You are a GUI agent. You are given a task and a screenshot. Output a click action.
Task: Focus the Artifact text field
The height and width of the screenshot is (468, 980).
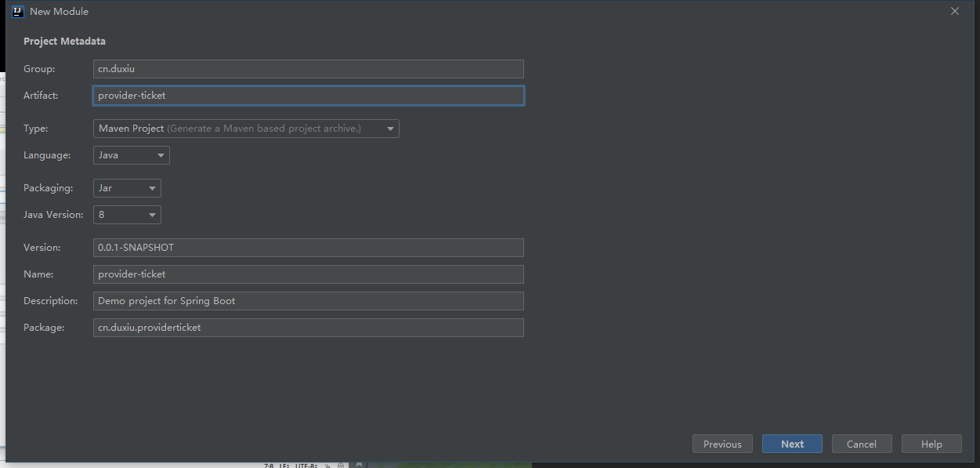pos(308,96)
